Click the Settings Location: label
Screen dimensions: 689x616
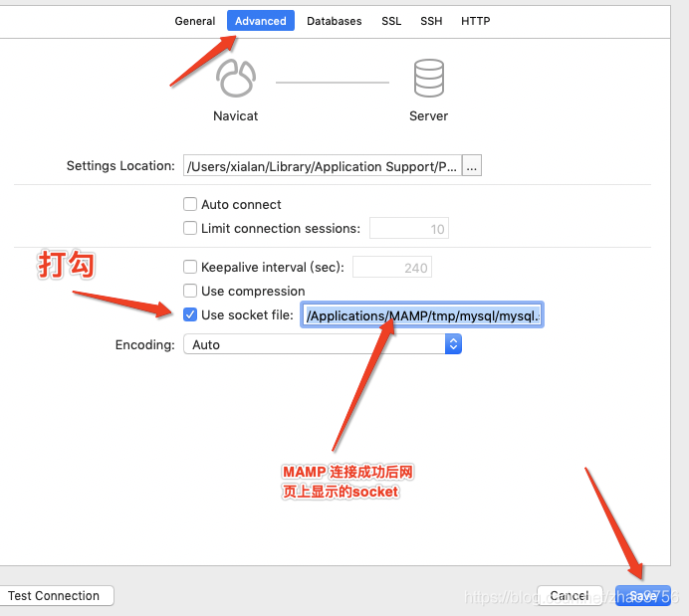click(x=120, y=166)
